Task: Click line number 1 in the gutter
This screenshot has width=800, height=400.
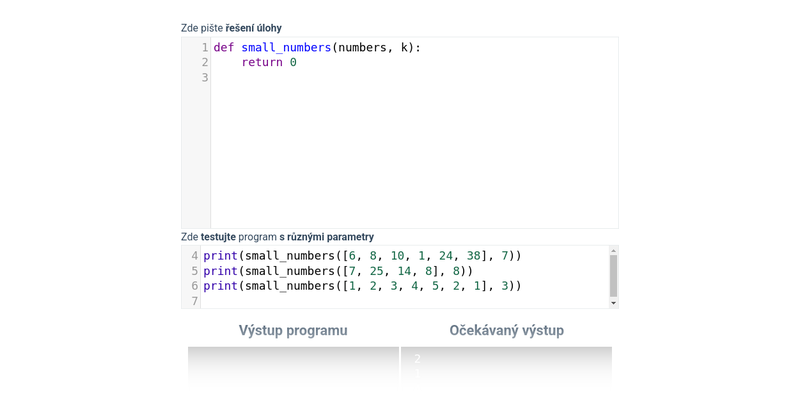Action: [204, 47]
